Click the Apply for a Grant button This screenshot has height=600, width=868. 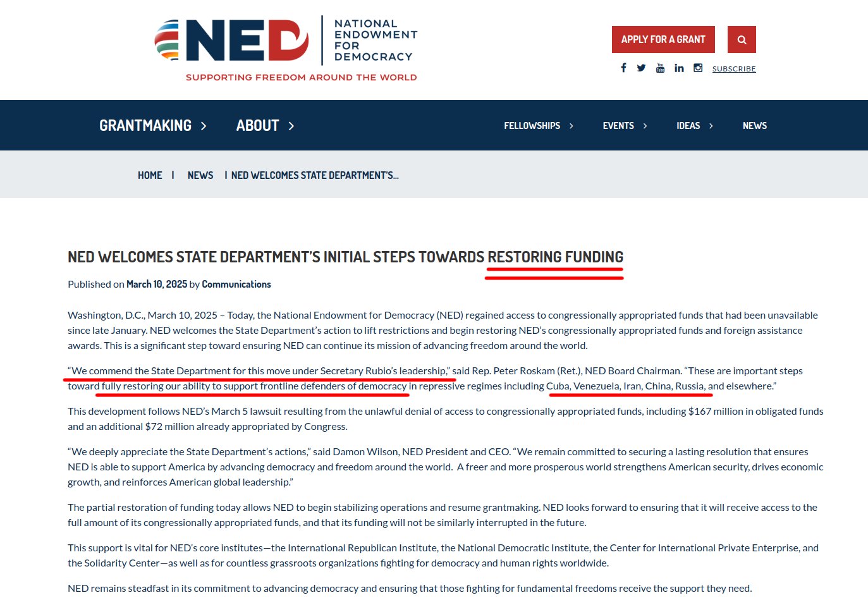click(663, 39)
